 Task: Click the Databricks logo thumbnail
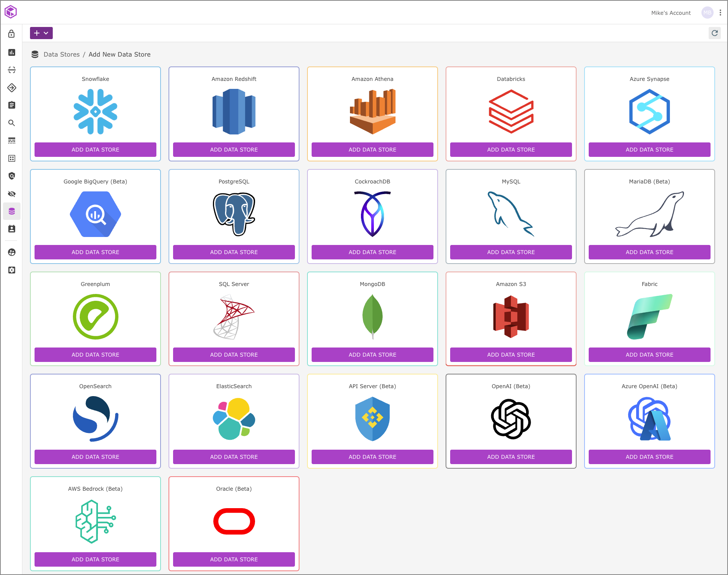511,112
